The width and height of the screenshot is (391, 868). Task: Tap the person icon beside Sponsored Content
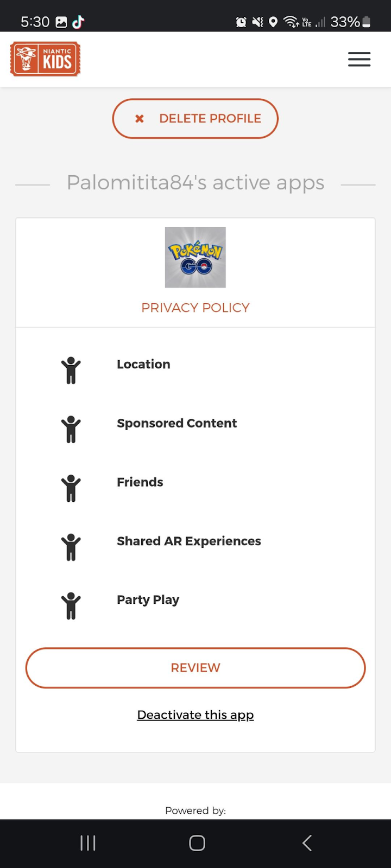coord(71,429)
